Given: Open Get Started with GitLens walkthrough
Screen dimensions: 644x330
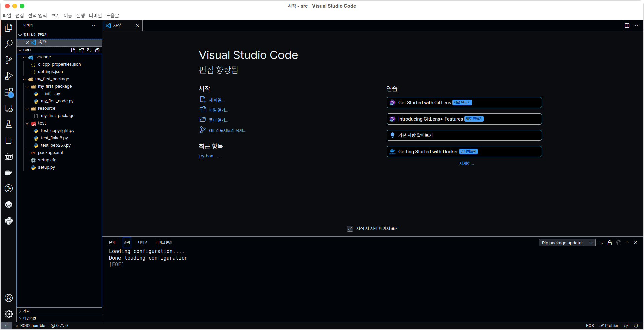Looking at the screenshot, I should click(x=464, y=103).
